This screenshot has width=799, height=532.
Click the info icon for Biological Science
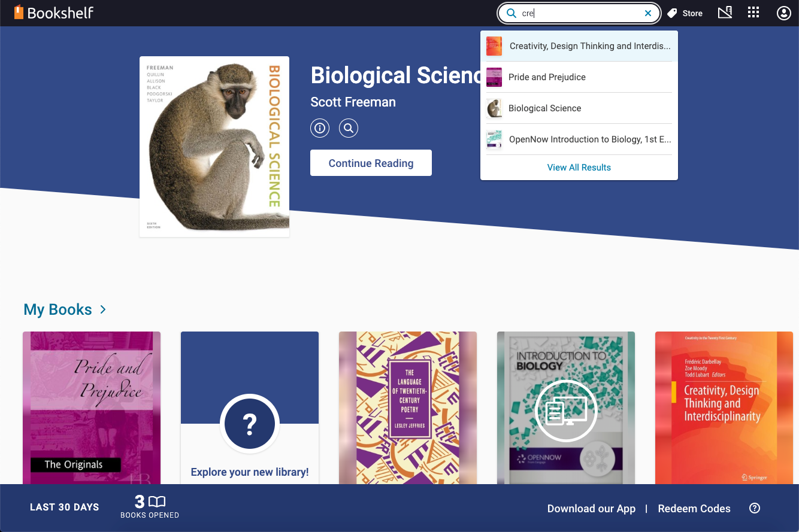(x=319, y=127)
